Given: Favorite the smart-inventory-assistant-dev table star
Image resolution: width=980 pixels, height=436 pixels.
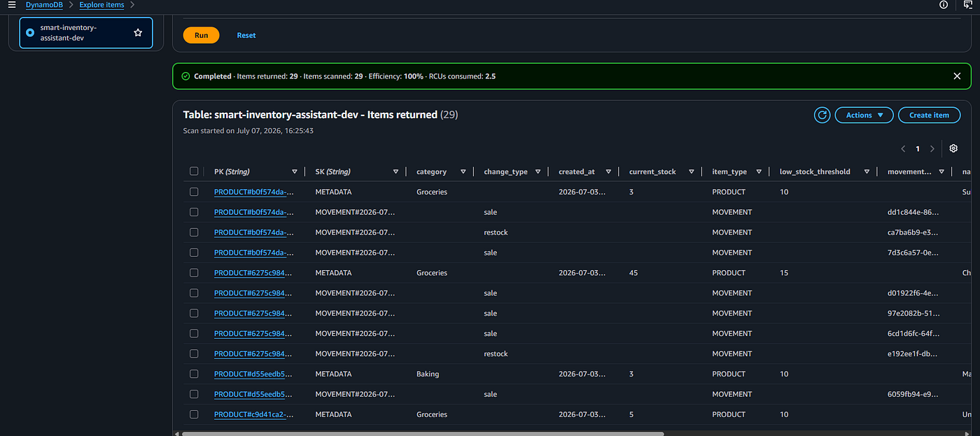Looking at the screenshot, I should click(138, 33).
